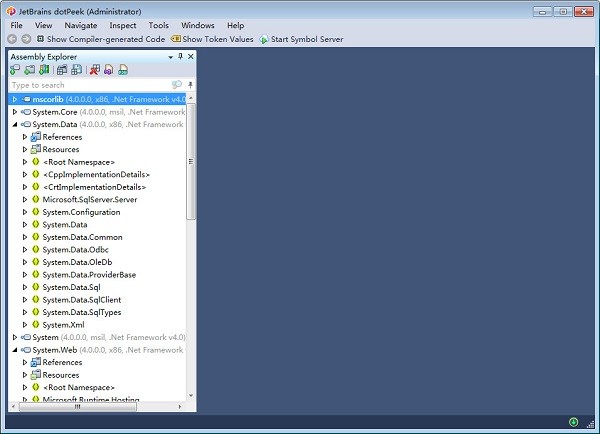Click the Explore Folder green-arrow books icon

44,70
